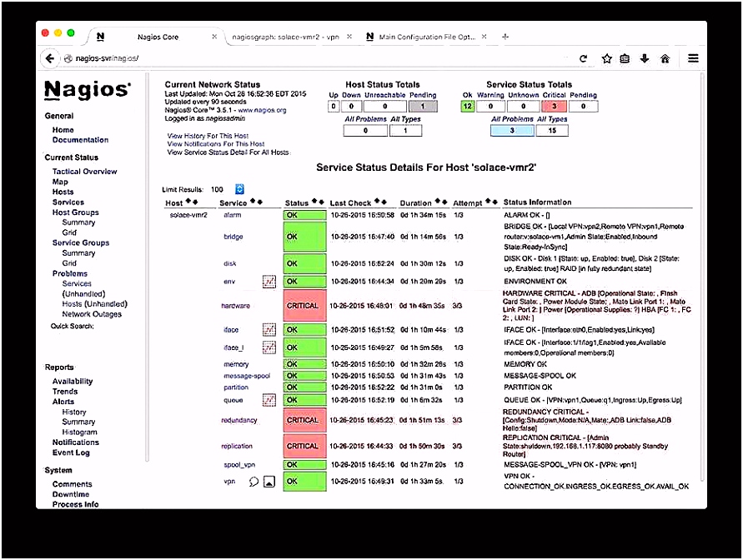Open Tactical Overview in sidebar
The height and width of the screenshot is (560, 743).
click(84, 172)
